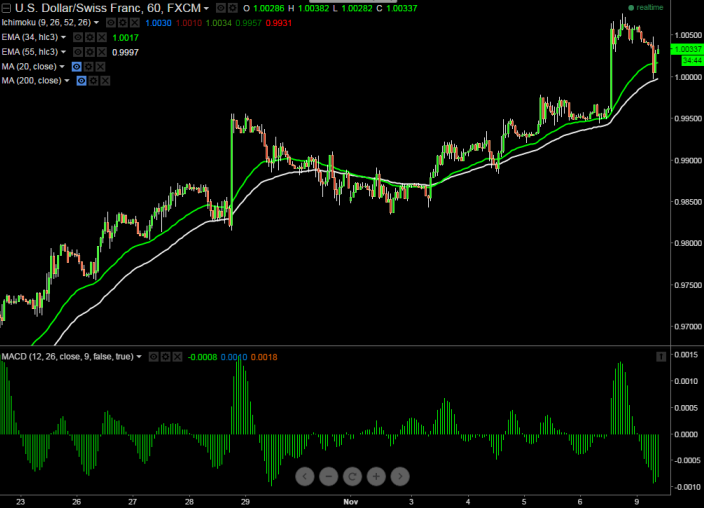Image resolution: width=704 pixels, height=508 pixels.
Task: Open MA (200, close) settings gear
Action: [x=93, y=81]
